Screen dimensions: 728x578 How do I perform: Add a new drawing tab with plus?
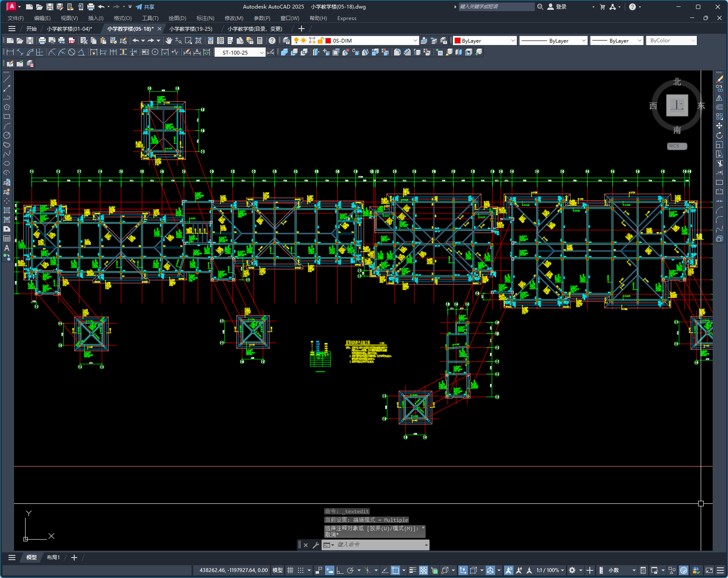coord(302,29)
